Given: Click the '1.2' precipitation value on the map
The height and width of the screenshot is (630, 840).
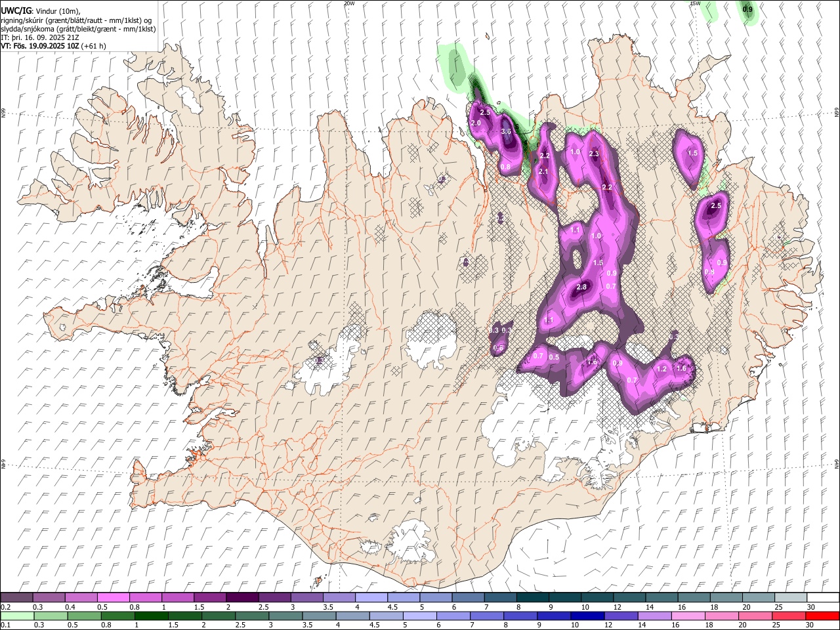Looking at the screenshot, I should 661,369.
